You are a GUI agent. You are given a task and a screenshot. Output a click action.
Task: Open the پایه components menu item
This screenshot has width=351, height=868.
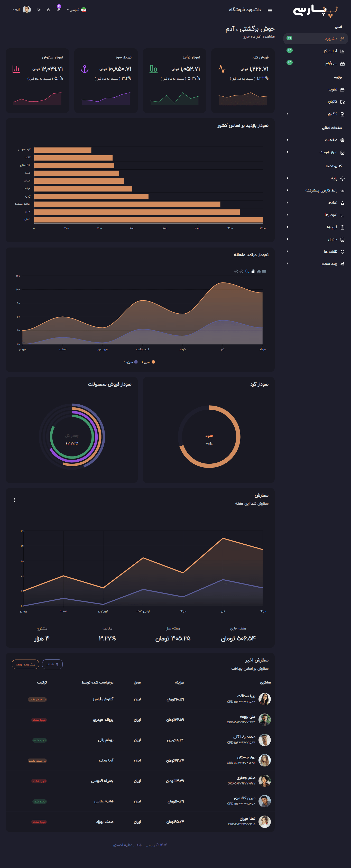[x=316, y=178]
